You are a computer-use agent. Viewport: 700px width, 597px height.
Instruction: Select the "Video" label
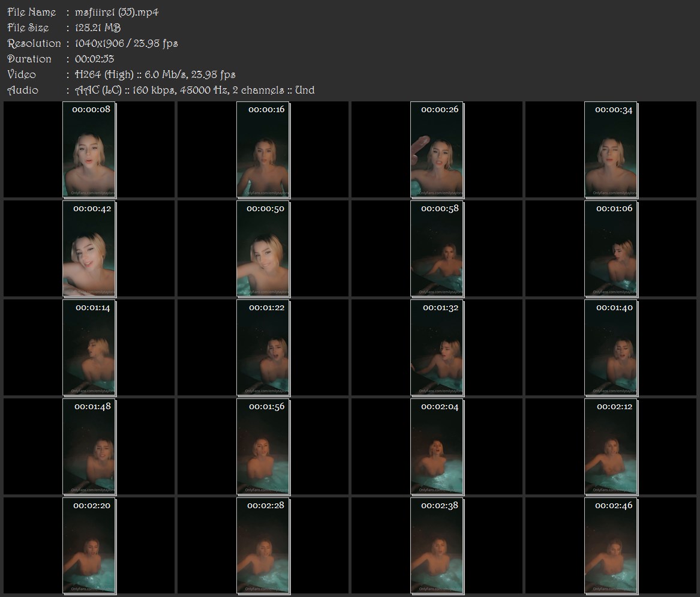click(x=22, y=74)
